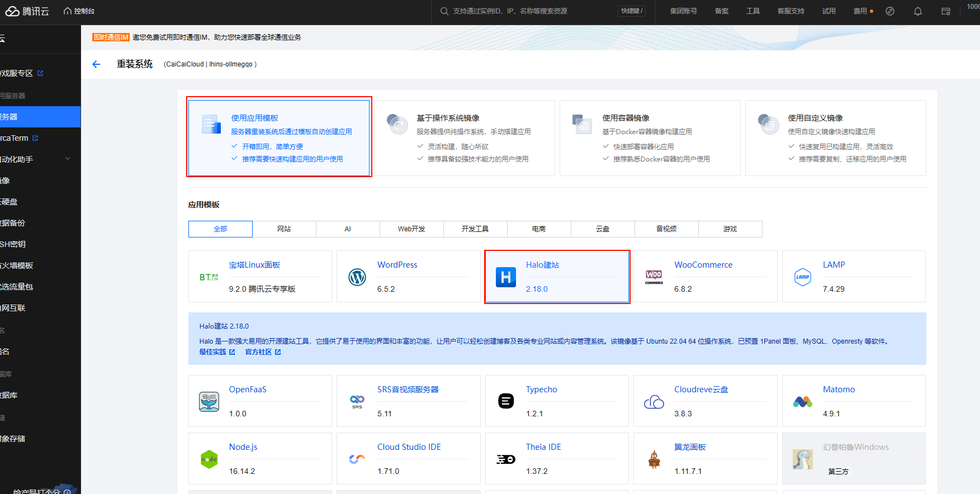
Task: Switch to the 音视频 template tab
Action: (666, 229)
